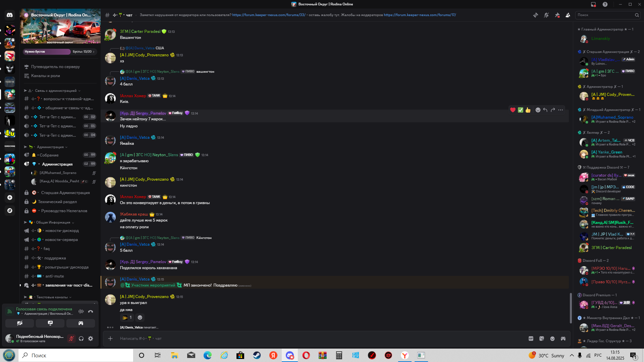Add heart reaction to Sergey_Pamelov message
644x362 pixels.
(x=513, y=110)
